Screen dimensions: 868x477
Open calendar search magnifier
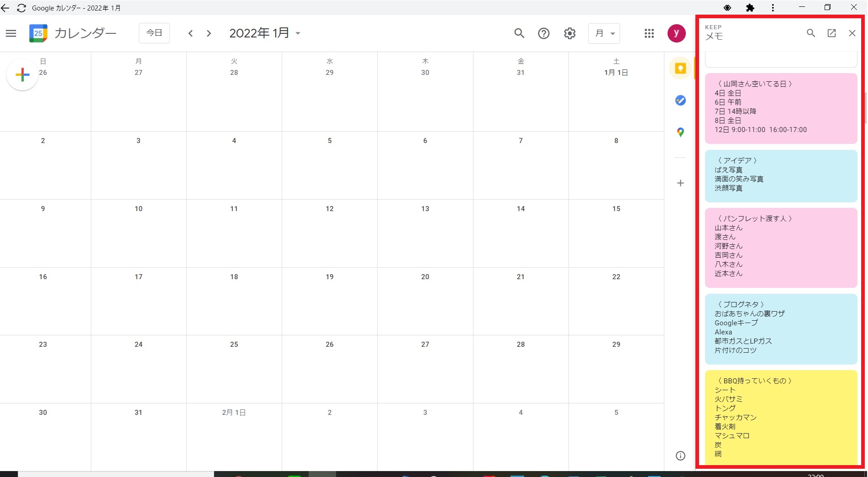(519, 33)
